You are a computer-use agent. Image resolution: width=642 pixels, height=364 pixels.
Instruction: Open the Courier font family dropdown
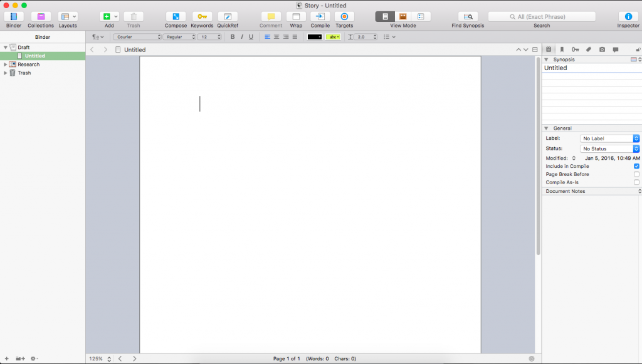click(137, 37)
